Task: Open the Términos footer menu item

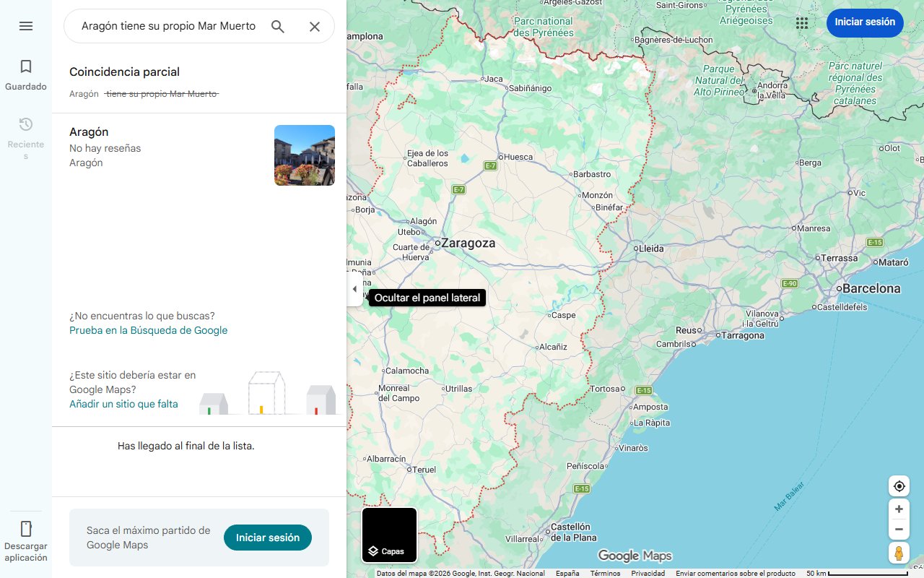Action: [606, 572]
